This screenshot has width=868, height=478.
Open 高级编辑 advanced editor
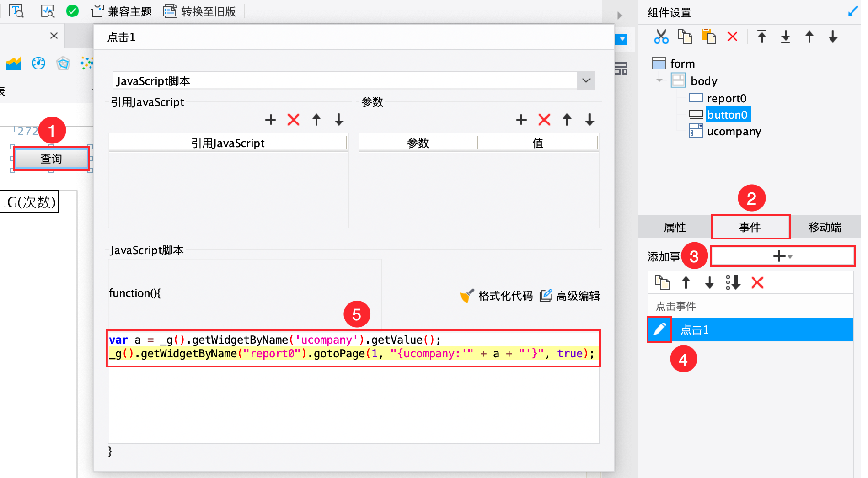click(570, 296)
